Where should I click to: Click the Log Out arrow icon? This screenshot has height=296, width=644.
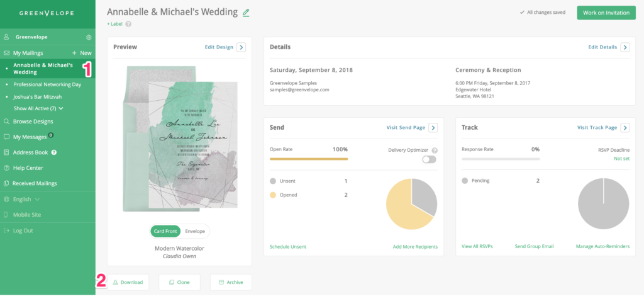pyautogui.click(x=6, y=231)
